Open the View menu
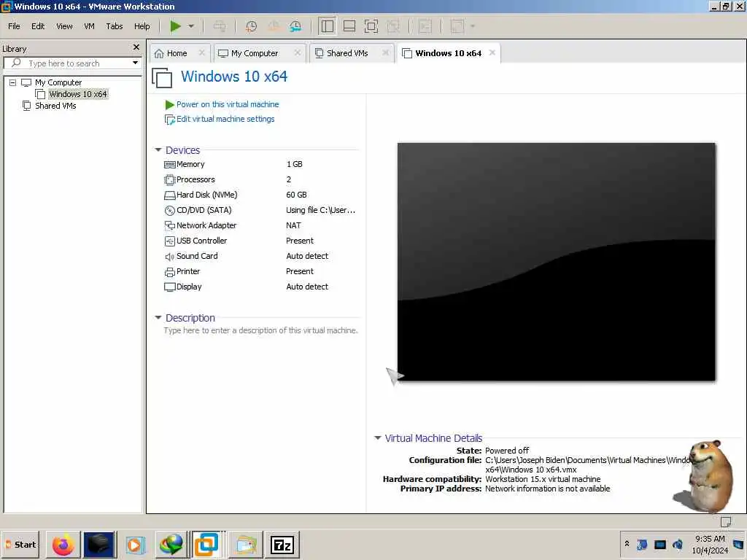 64,26
